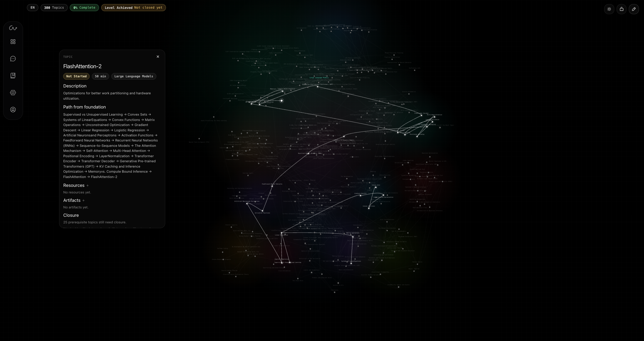Change the Not Started status badge
The width and height of the screenshot is (644, 341).
pos(76,76)
